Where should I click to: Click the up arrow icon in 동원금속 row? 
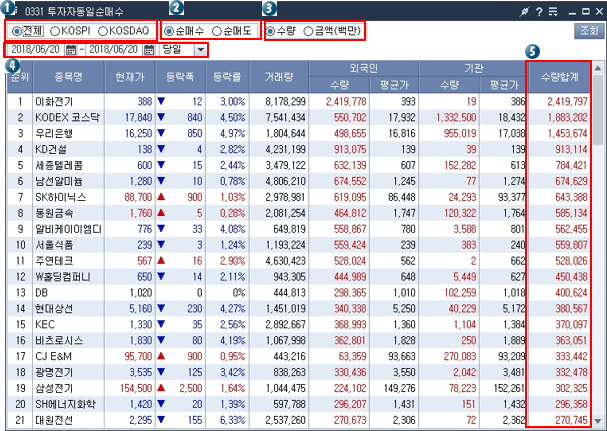click(161, 213)
